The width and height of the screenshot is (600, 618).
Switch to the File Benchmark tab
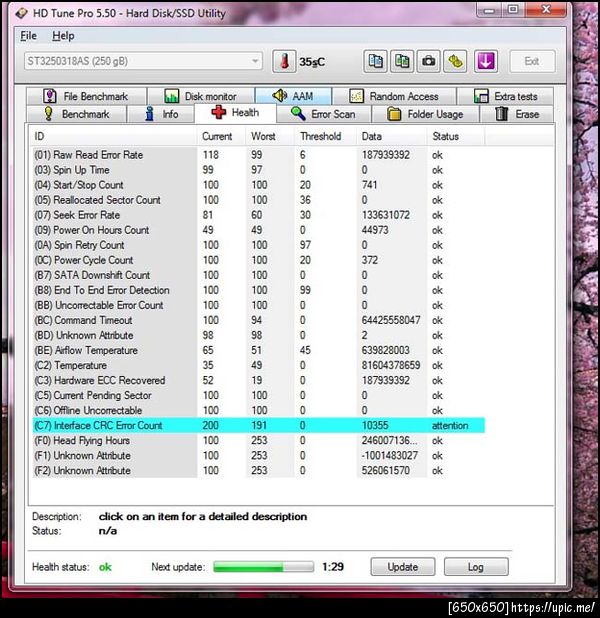(86, 96)
